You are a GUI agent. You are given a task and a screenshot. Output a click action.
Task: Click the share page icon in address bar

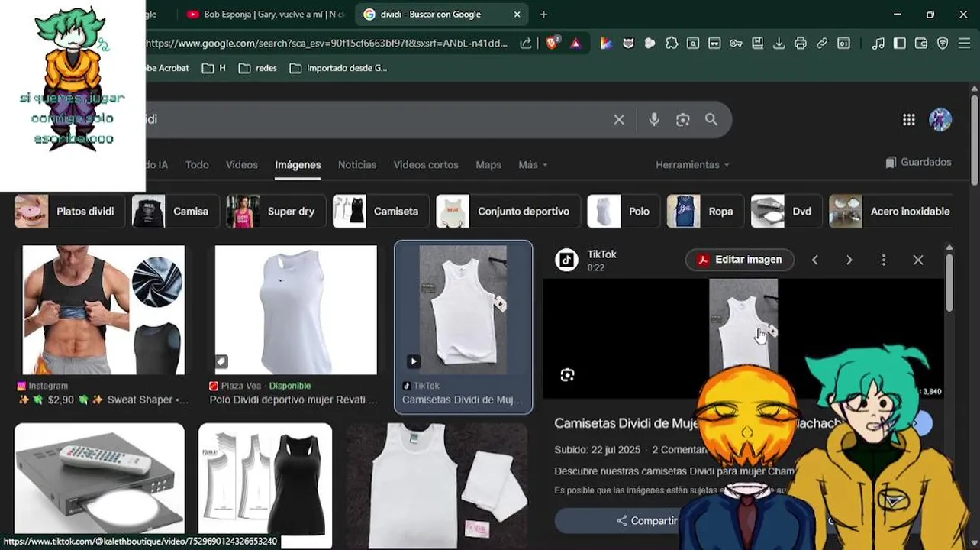(x=526, y=44)
